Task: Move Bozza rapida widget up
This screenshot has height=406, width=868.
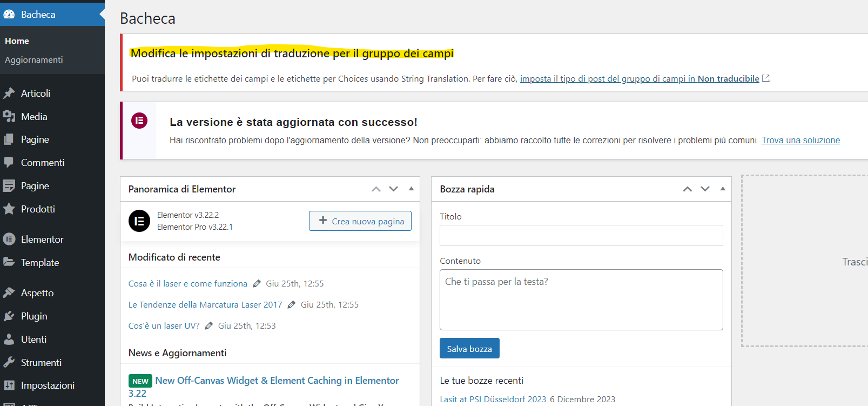Action: [x=688, y=189]
